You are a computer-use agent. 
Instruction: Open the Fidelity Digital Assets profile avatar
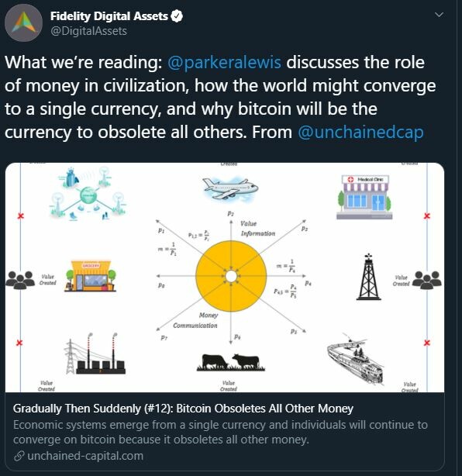24,23
